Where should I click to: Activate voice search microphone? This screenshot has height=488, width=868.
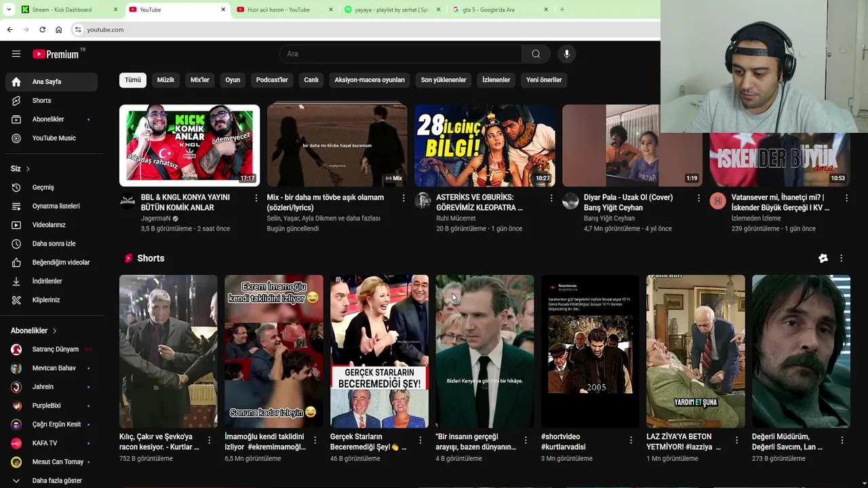point(566,54)
